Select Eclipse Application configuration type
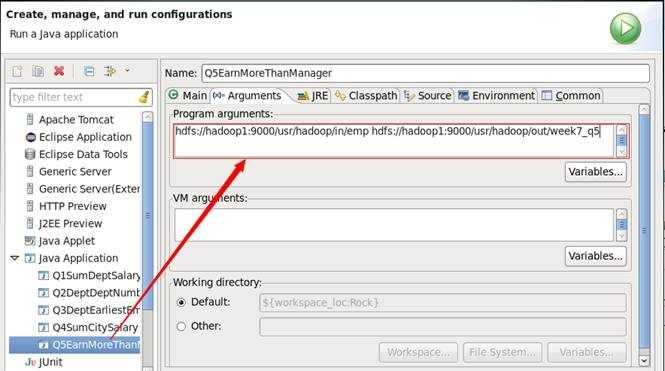The height and width of the screenshot is (371, 665). tap(85, 137)
